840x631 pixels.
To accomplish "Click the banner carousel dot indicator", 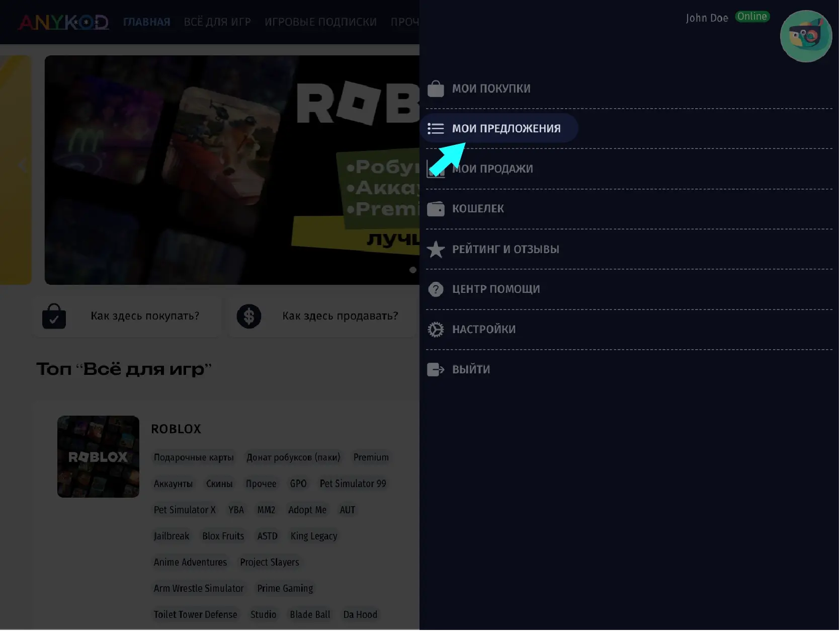I will click(x=413, y=270).
